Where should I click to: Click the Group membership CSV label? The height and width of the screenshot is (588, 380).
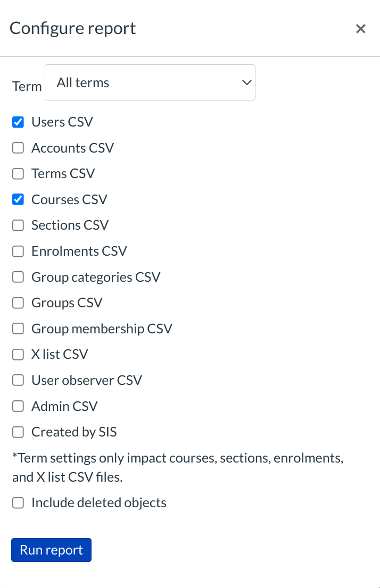[x=102, y=329]
